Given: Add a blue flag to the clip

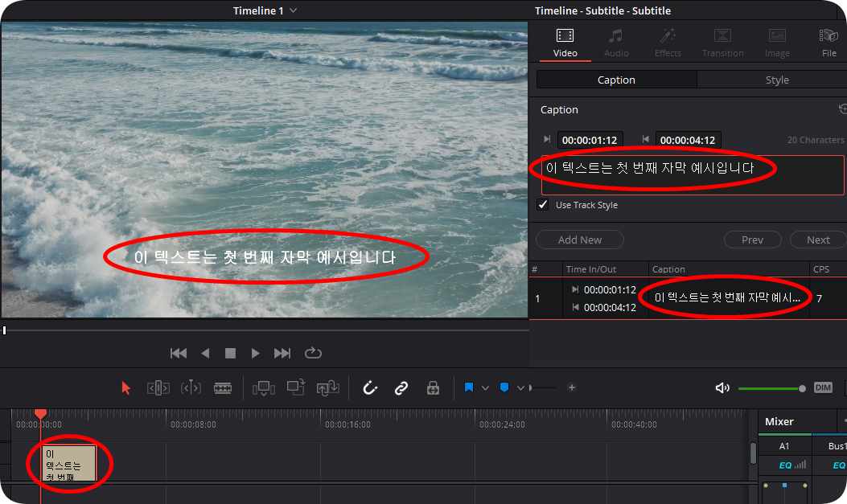Looking at the screenshot, I should pos(471,387).
